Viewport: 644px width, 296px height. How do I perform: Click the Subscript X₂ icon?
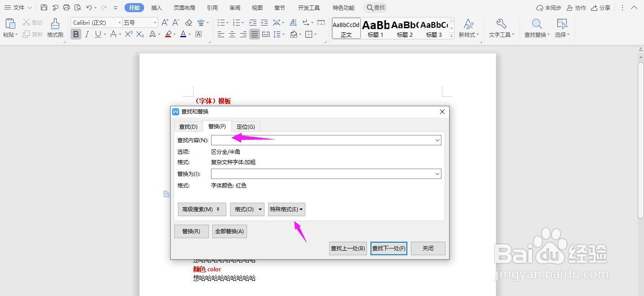coord(140,34)
